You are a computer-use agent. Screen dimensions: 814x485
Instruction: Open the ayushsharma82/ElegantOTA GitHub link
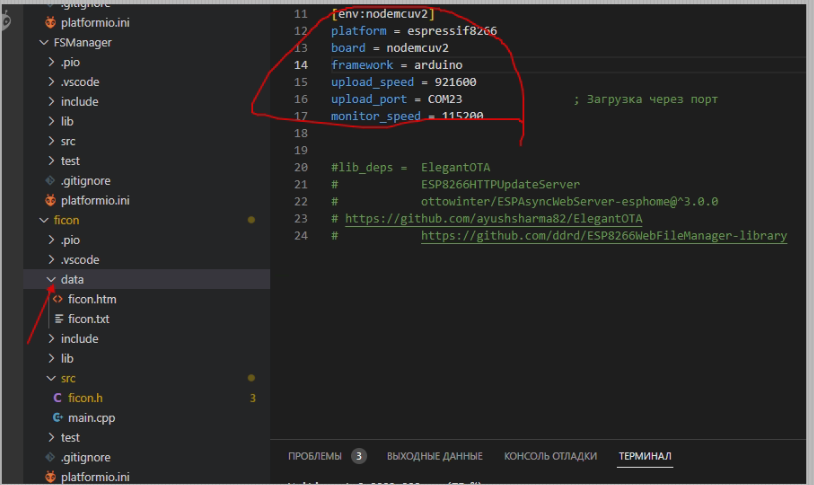tap(494, 219)
